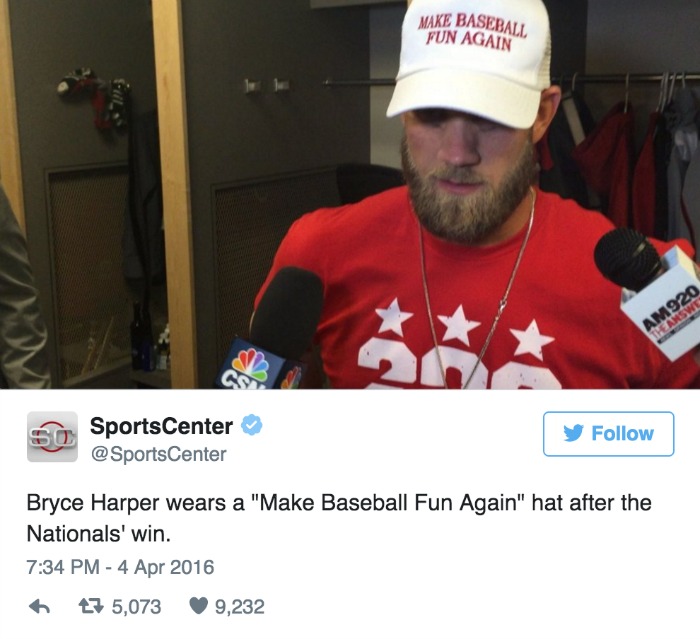Click the tweet text about Bryce Harper

[x=339, y=518]
